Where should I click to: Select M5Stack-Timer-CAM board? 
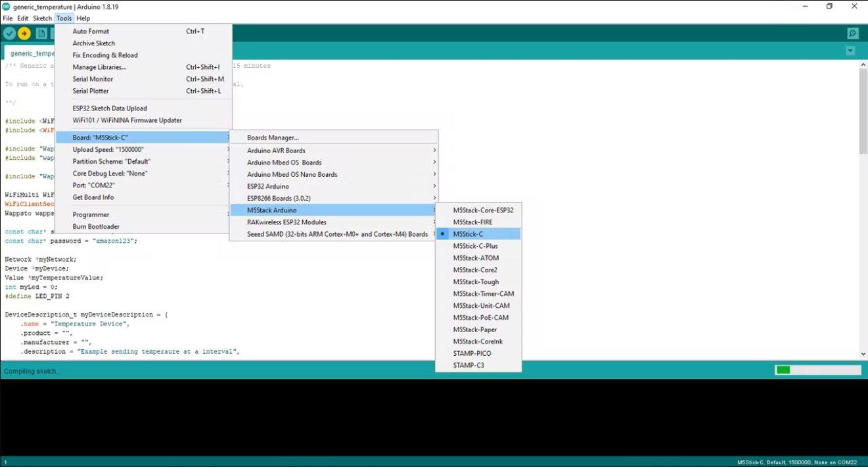click(x=478, y=294)
